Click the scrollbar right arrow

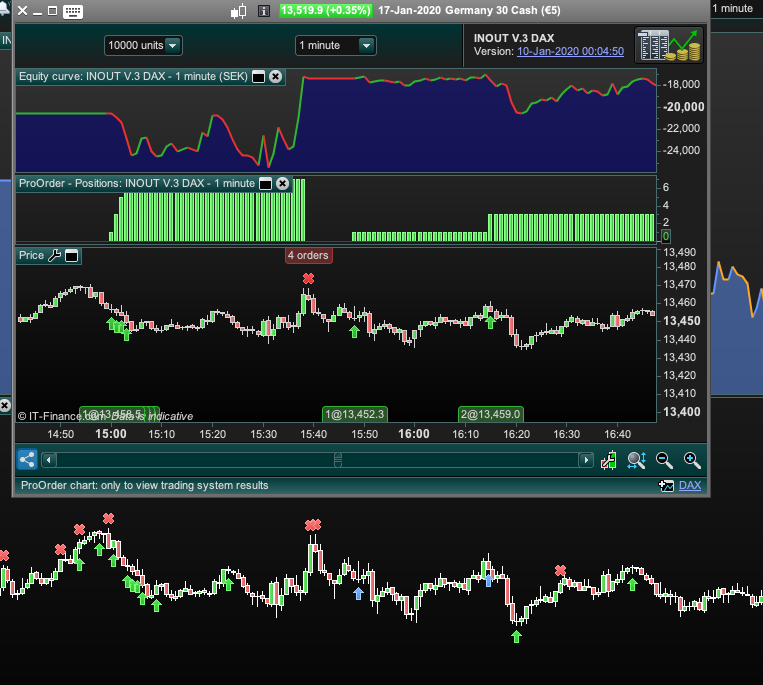[x=586, y=460]
